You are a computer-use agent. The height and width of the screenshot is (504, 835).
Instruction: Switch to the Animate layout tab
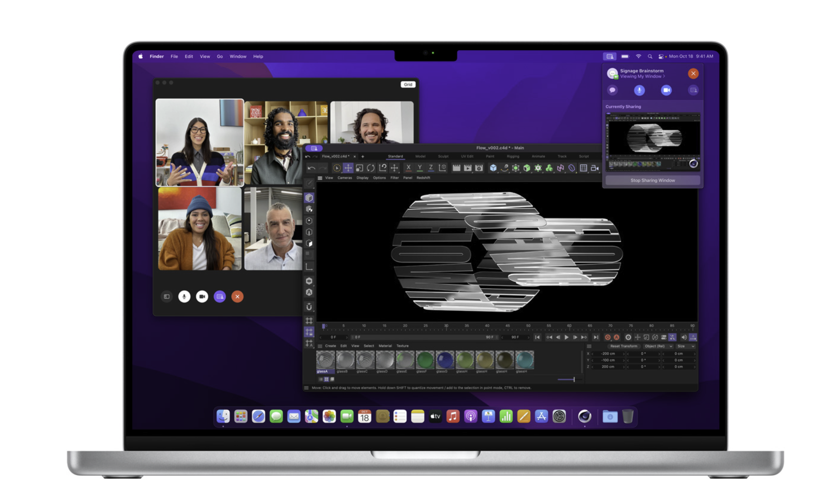(x=538, y=157)
